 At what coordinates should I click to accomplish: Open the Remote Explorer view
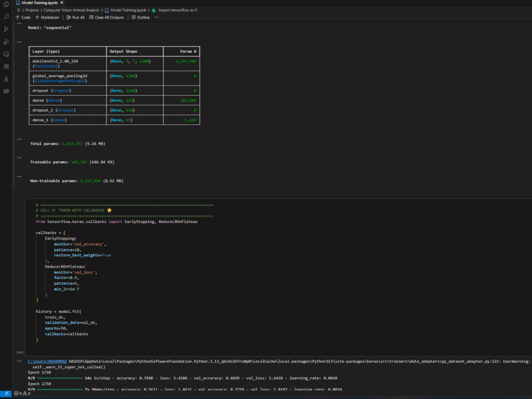click(6, 54)
